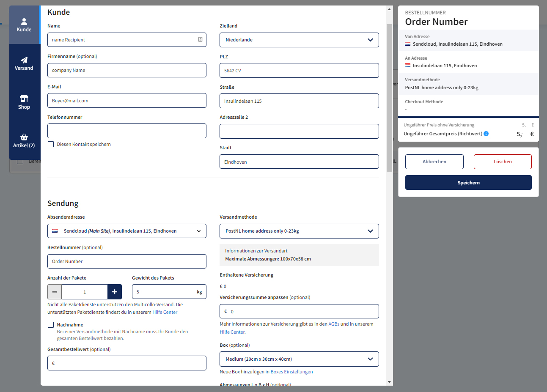Increase package count with the plus button
547x392 pixels.
click(115, 292)
